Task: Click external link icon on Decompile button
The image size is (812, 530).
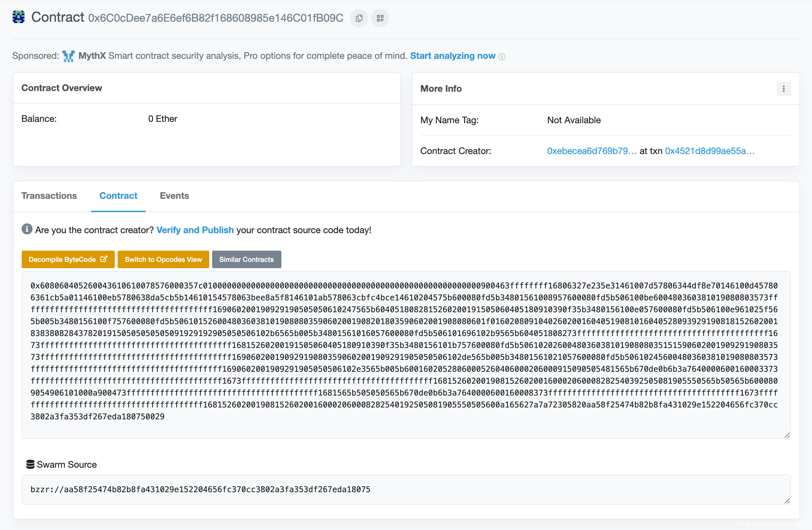Action: pyautogui.click(x=104, y=259)
